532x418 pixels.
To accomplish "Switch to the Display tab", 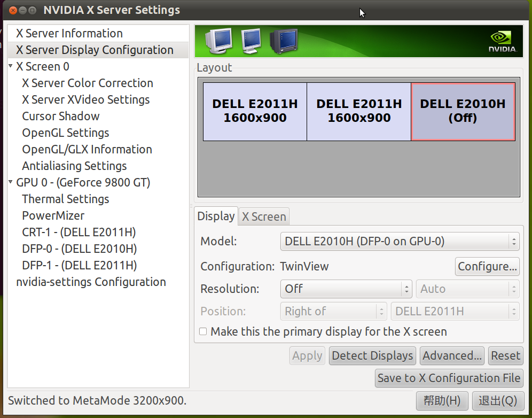I will [216, 216].
